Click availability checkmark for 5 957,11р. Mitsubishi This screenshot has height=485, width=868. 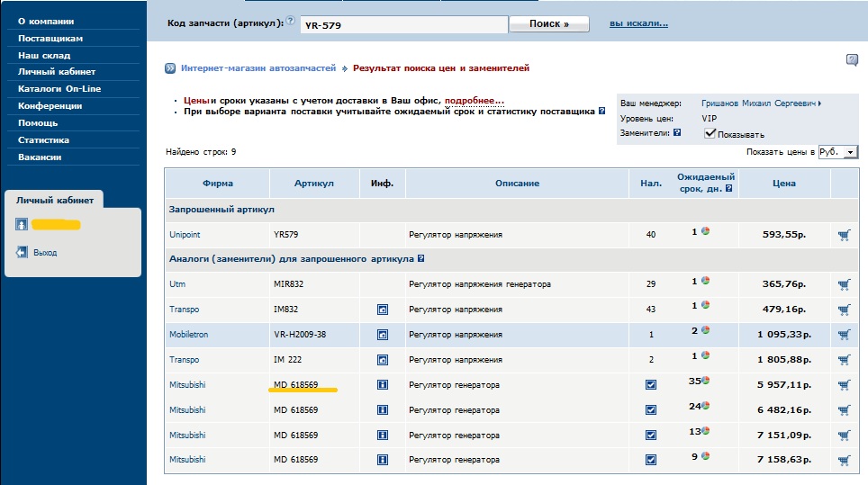pos(651,384)
